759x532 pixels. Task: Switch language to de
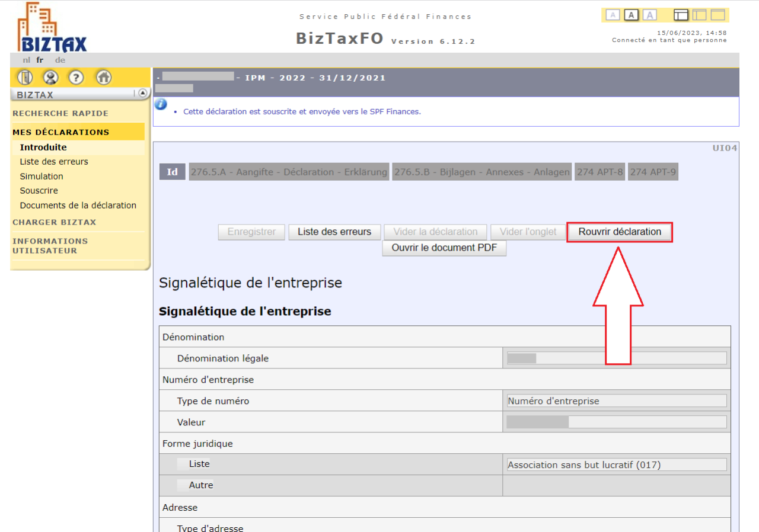60,60
